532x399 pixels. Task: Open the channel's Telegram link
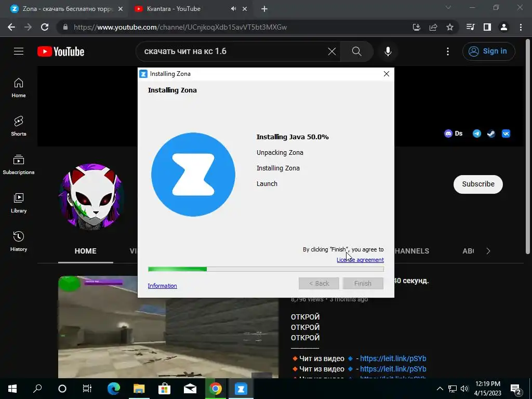[x=477, y=134]
